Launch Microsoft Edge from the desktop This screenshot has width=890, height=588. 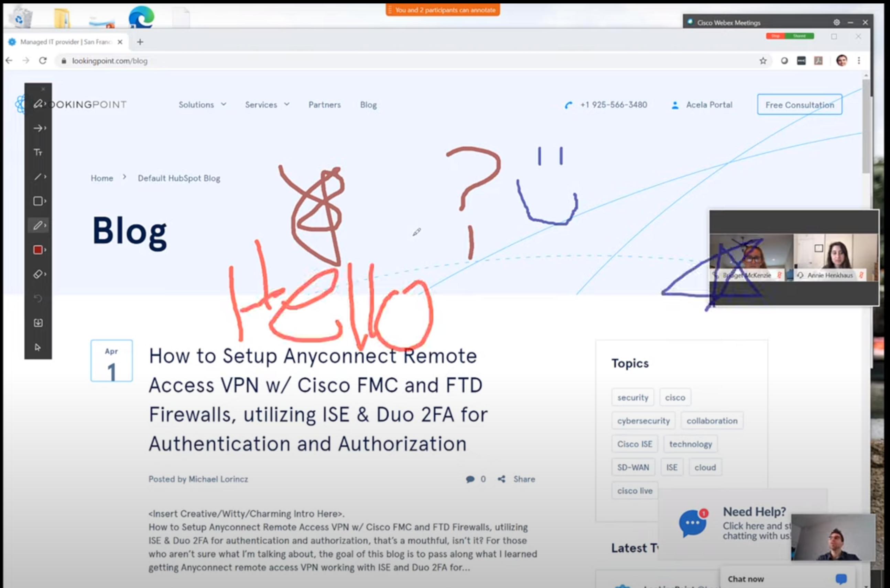pyautogui.click(x=141, y=17)
